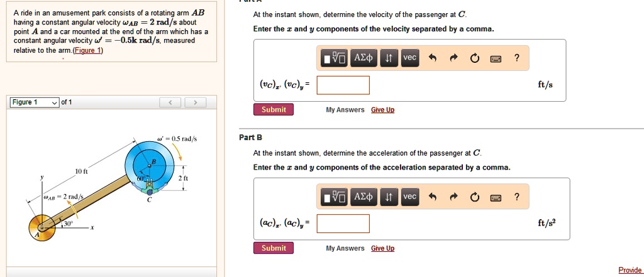This screenshot has height=277, width=644.
Task: Open Greek symbols menu for the acceleration answer
Action: pos(365,197)
